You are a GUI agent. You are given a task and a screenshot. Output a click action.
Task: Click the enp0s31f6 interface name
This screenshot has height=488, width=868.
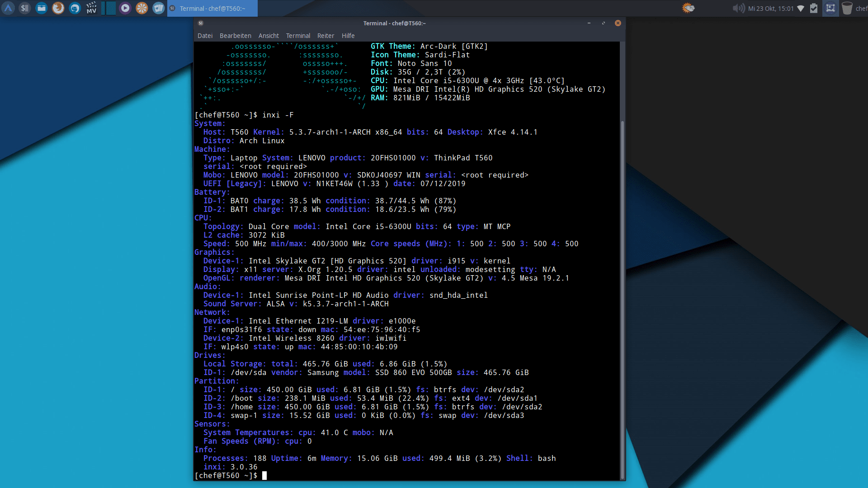[x=242, y=329]
